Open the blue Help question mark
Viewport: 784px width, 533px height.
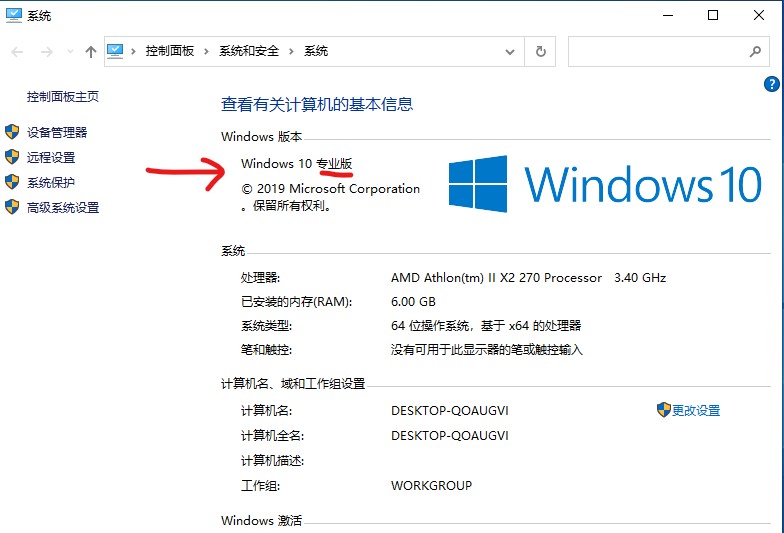[772, 84]
